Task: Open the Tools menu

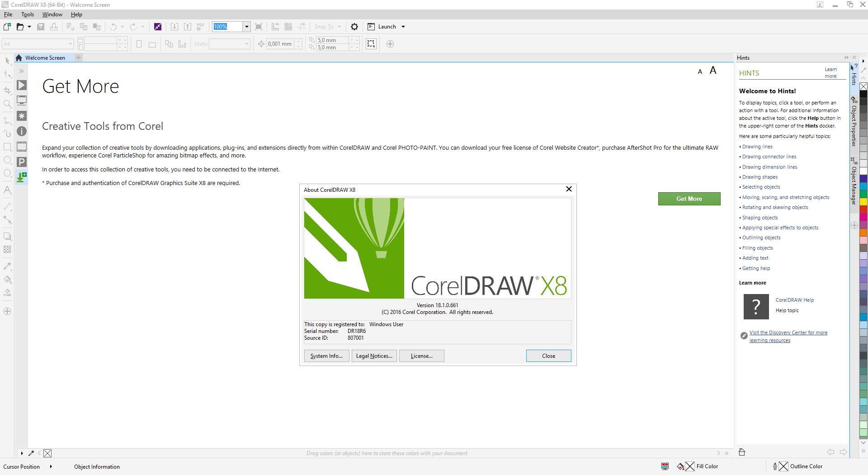Action: pyautogui.click(x=28, y=14)
